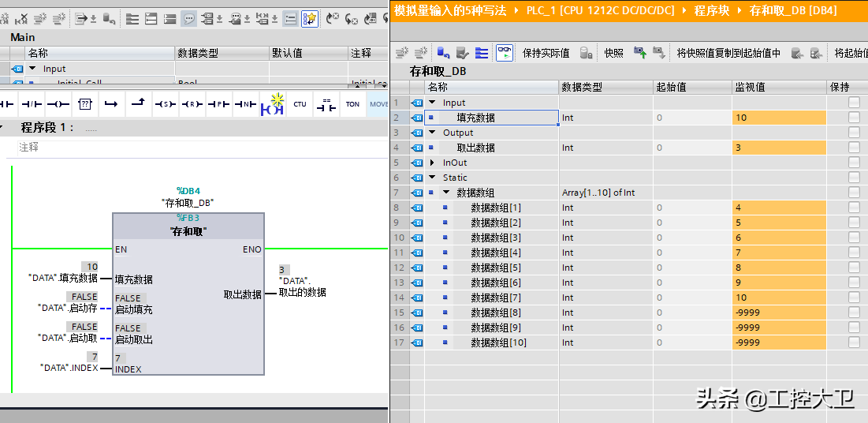Close the branch with the upward arrow
Screen dimensions: 868x423
[x=139, y=103]
